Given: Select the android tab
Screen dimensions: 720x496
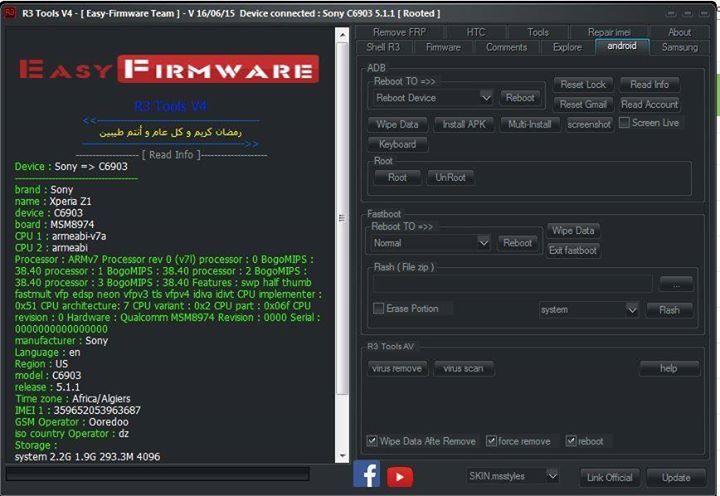Looking at the screenshot, I should click(x=622, y=46).
